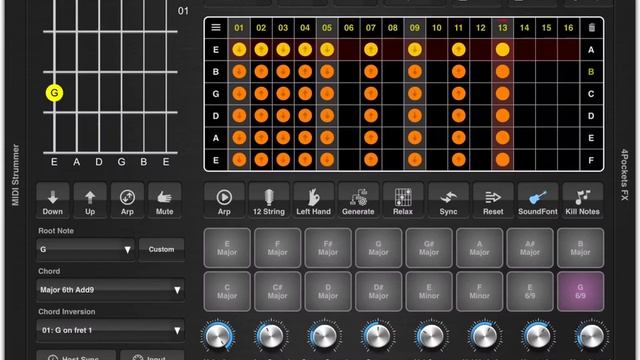The width and height of the screenshot is (640, 360).
Task: Trigger the B Major chord pad
Action: pos(580,248)
